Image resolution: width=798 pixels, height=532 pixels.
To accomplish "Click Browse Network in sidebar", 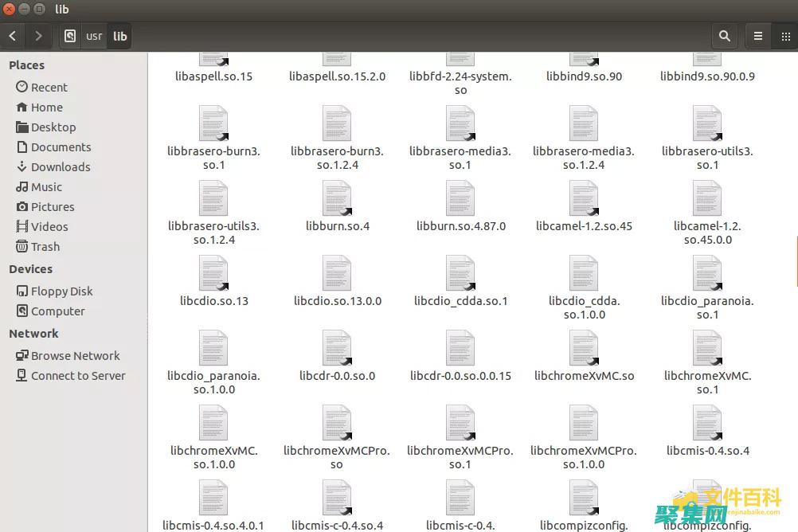I will pos(75,356).
